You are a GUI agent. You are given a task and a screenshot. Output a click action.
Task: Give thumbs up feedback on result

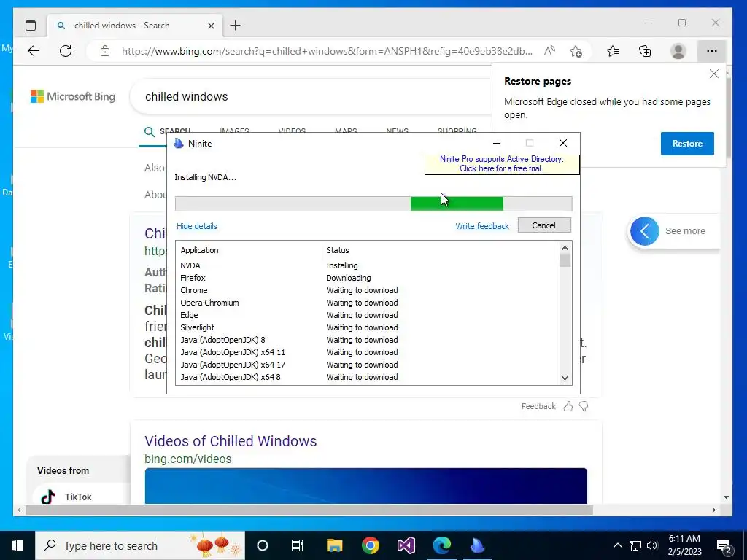coord(568,406)
